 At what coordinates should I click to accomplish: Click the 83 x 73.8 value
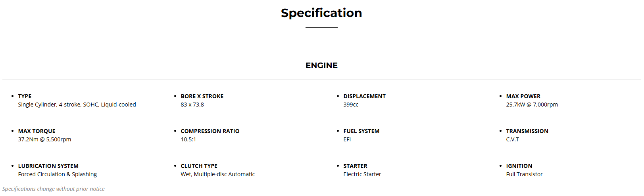192,105
